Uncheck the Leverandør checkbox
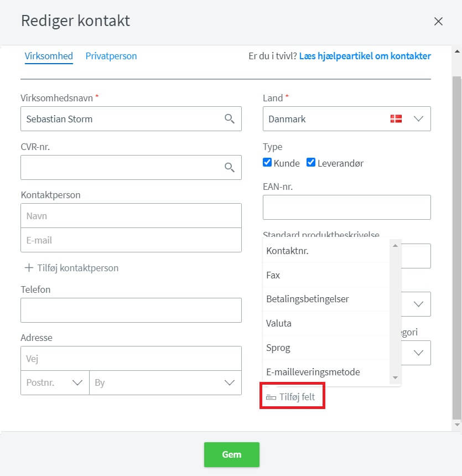462x476 pixels. [311, 162]
